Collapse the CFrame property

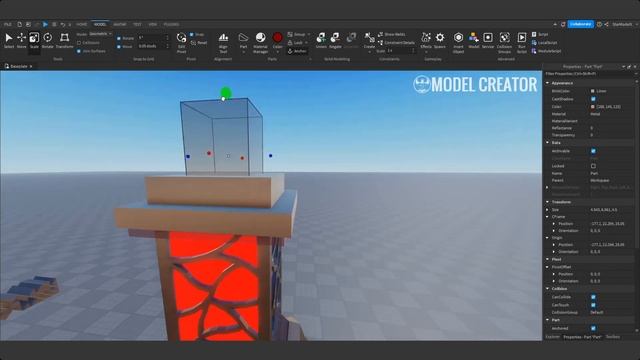547,217
